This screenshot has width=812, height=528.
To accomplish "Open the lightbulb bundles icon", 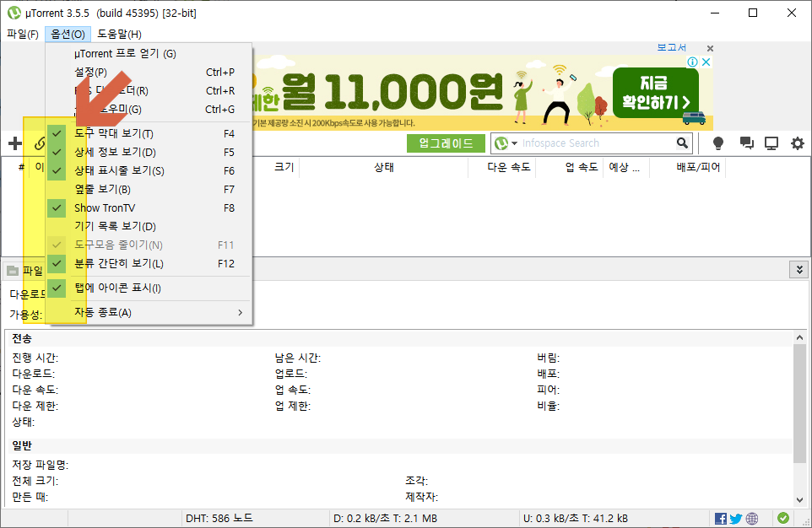I will [718, 143].
